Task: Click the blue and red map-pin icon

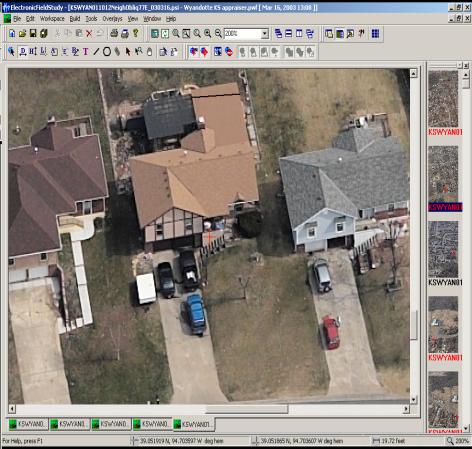Action: point(193,52)
